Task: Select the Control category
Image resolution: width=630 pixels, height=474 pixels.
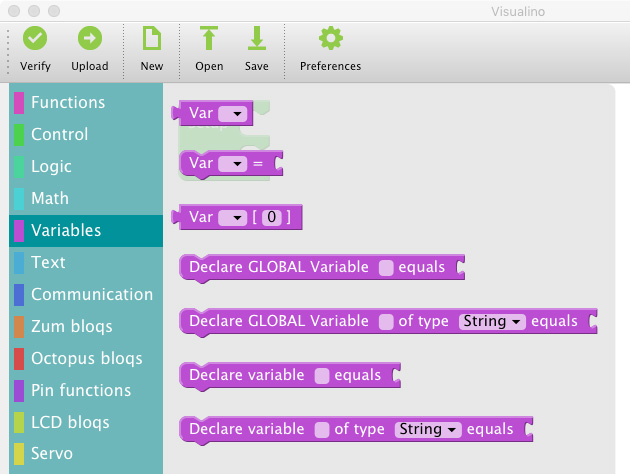Action: click(59, 134)
